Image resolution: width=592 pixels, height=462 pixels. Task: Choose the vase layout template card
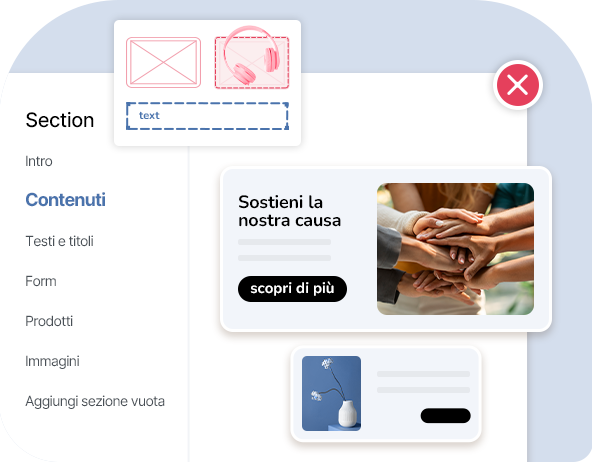coord(386,394)
